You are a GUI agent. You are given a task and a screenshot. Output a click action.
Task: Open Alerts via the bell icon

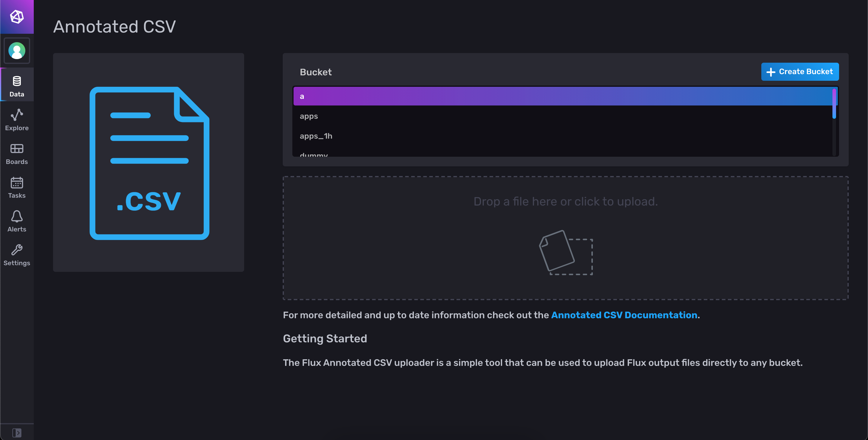pos(17,221)
